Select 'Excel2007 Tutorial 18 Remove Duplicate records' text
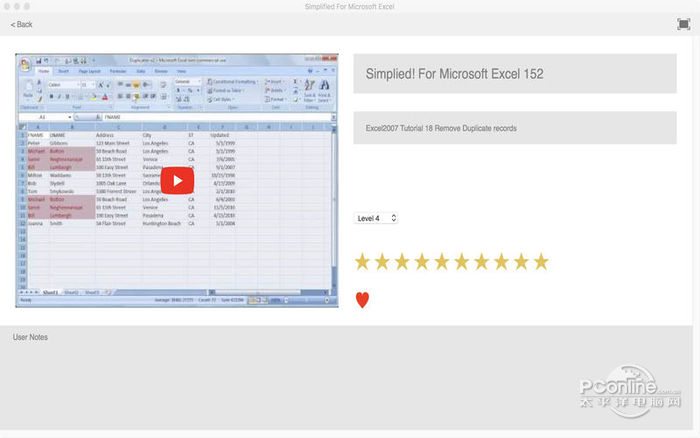Image resolution: width=700 pixels, height=438 pixels. [x=441, y=128]
